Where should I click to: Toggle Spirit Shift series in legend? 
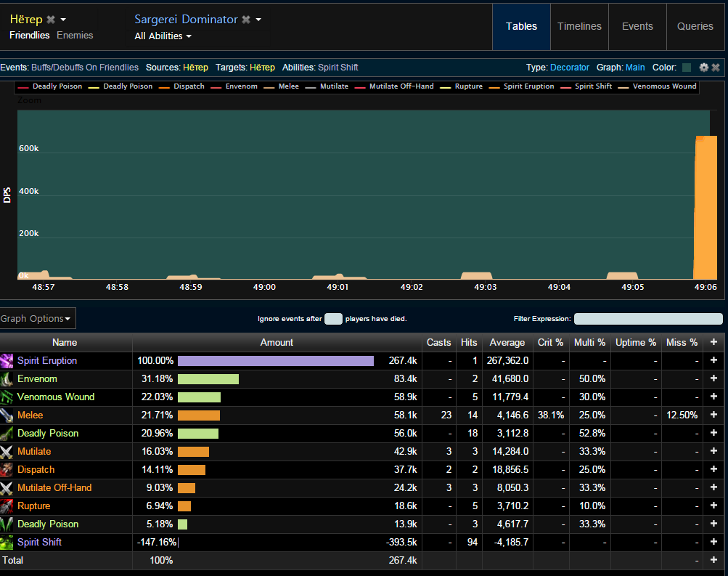point(586,86)
